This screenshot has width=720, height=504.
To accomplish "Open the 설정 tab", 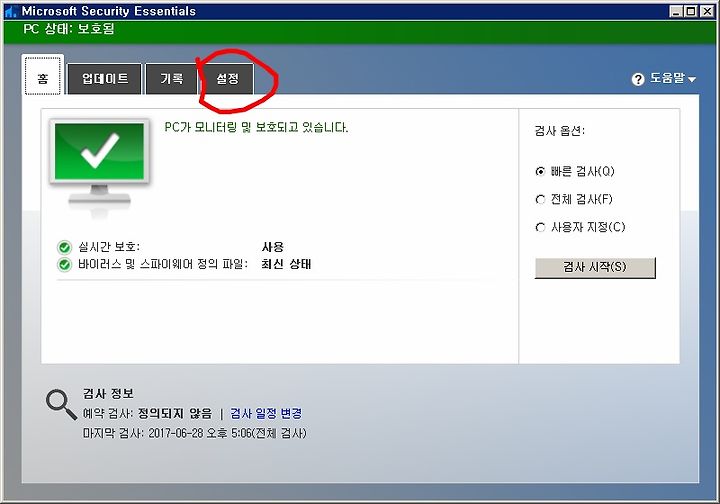I will click(227, 79).
